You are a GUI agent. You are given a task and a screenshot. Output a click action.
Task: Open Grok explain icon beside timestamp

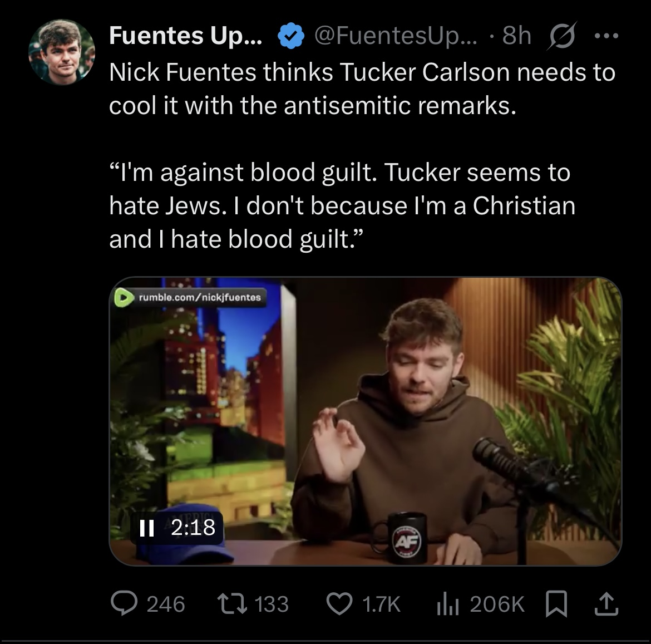click(563, 37)
